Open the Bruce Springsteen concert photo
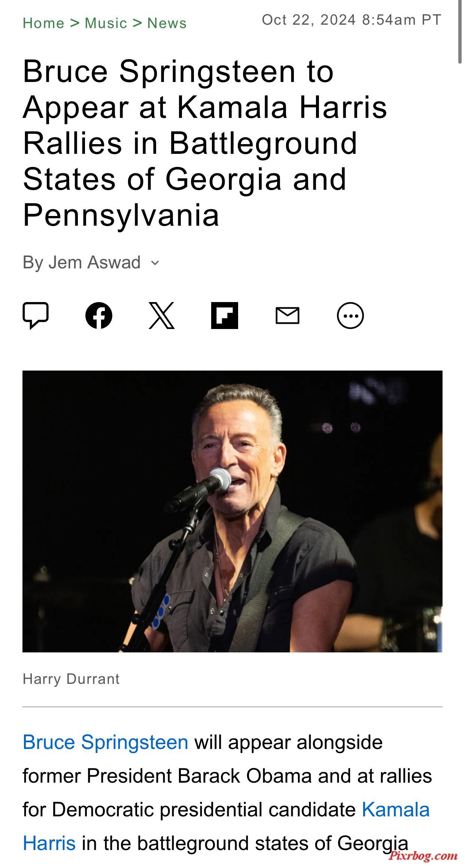 232,511
